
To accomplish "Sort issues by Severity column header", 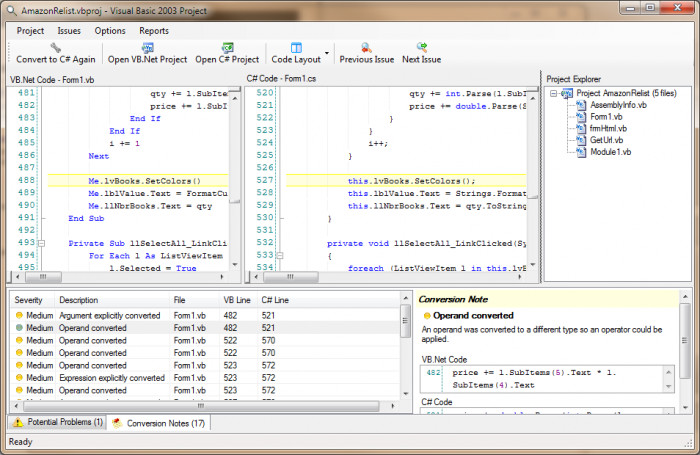I will (x=32, y=300).
